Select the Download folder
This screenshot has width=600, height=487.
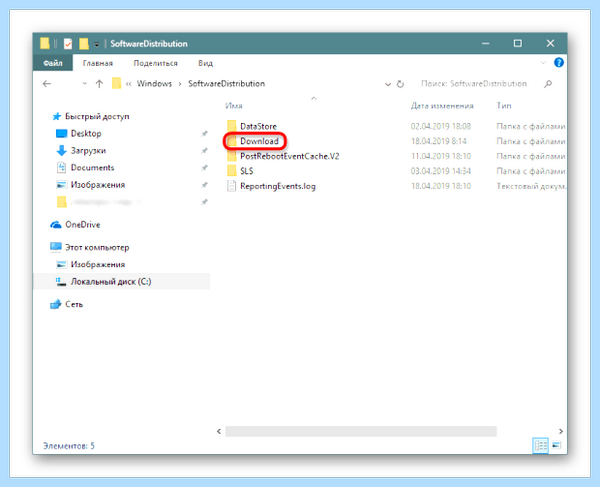(259, 141)
